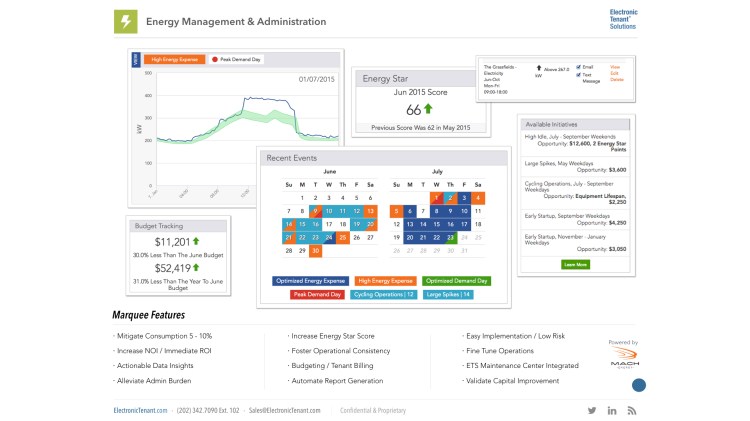Click the blue circle icon at bottom right

639,385
